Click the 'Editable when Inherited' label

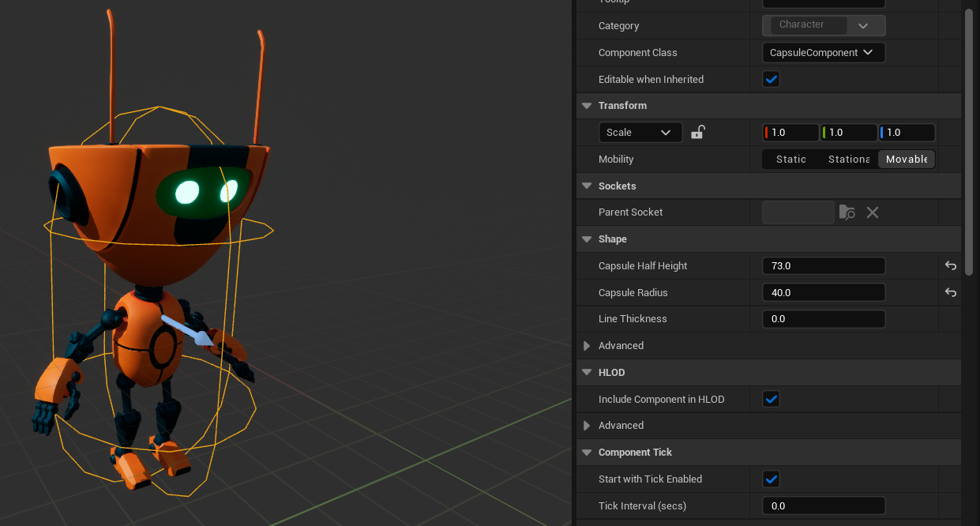point(651,80)
